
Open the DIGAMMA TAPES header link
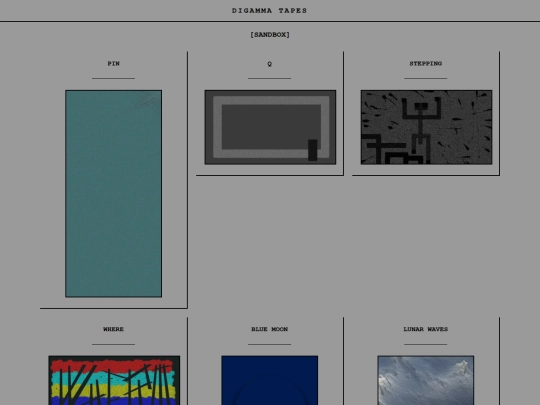coord(269,11)
